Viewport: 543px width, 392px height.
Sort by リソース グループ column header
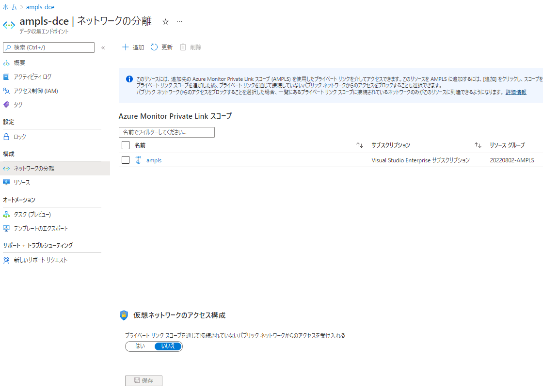507,145
